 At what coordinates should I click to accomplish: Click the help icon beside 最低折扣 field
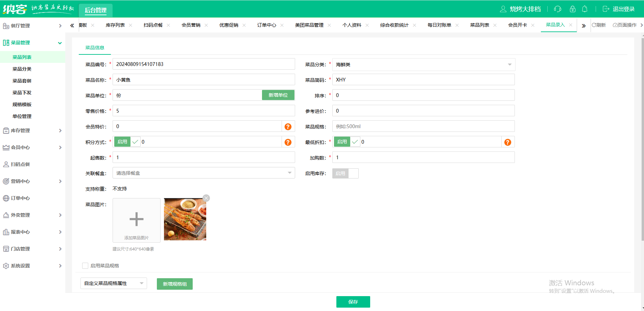coord(507,142)
